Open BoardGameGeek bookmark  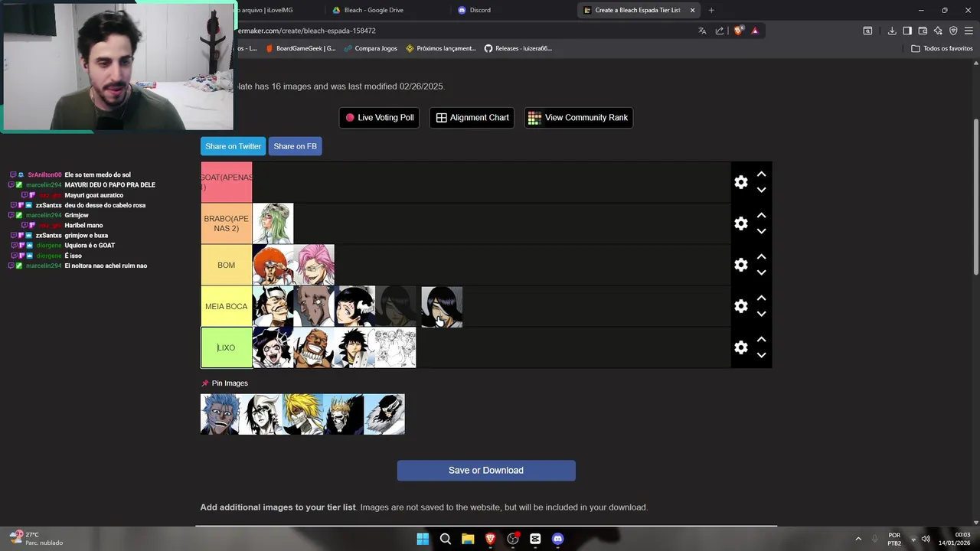point(300,48)
